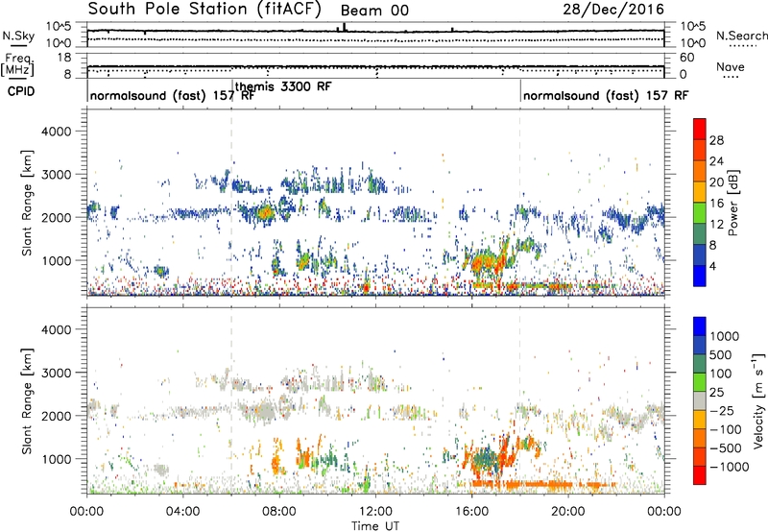This screenshot has width=768, height=532.
Task: Click the "08:00" time axis tick label
Action: 279,512
